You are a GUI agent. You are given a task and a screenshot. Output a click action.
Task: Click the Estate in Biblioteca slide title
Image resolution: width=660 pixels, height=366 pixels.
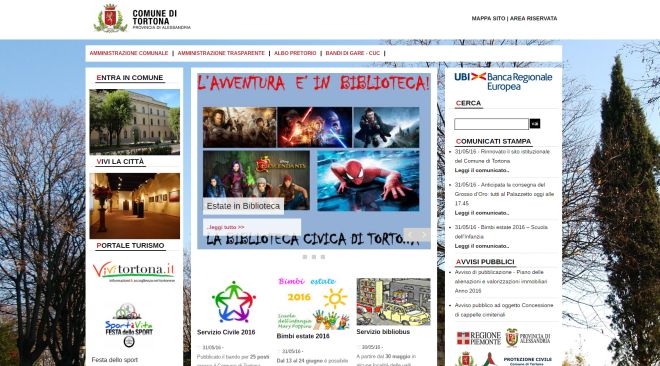243,206
